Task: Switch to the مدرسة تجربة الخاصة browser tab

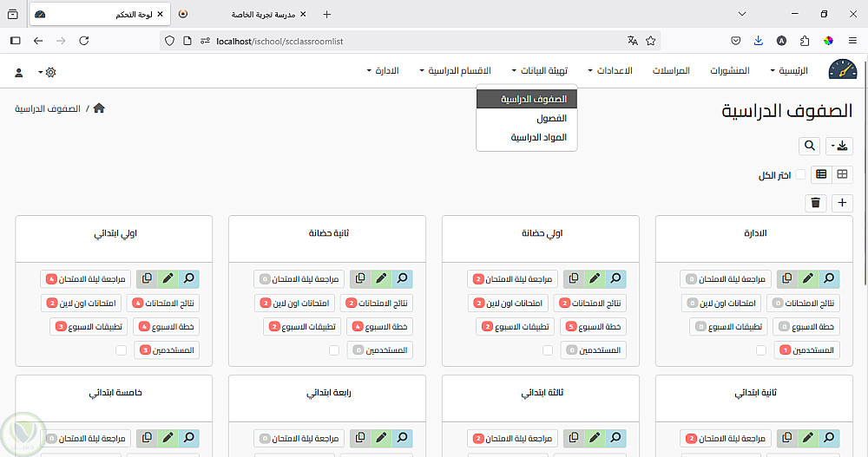Action: (x=244, y=15)
